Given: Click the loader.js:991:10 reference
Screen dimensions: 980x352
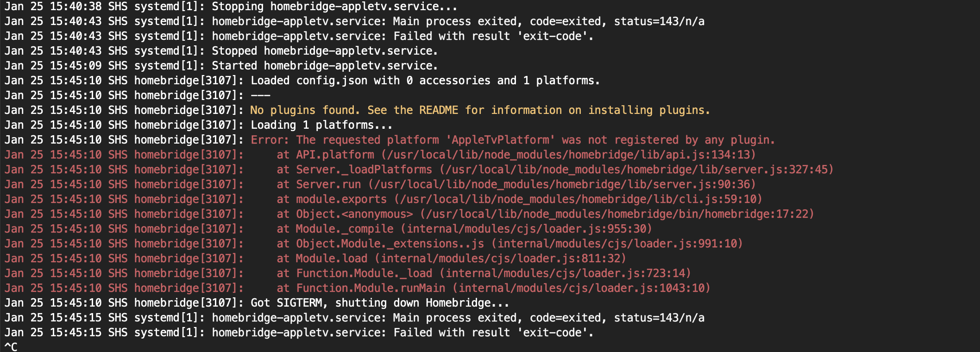Looking at the screenshot, I should click(x=617, y=244).
